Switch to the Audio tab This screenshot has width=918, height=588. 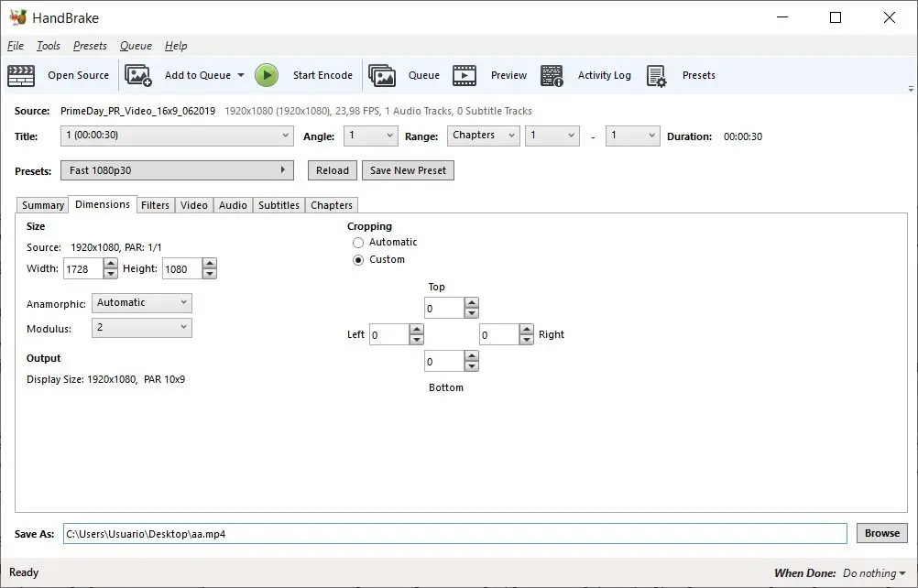(x=233, y=205)
